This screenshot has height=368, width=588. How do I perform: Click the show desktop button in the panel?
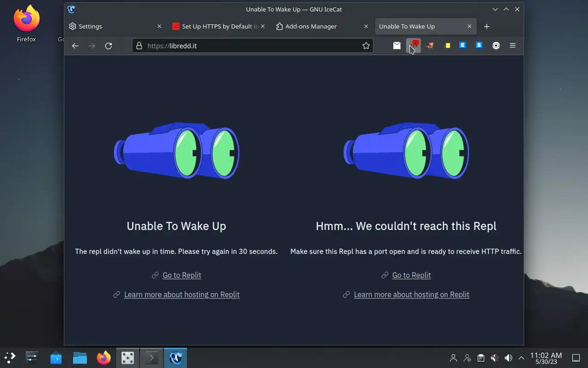click(x=576, y=358)
